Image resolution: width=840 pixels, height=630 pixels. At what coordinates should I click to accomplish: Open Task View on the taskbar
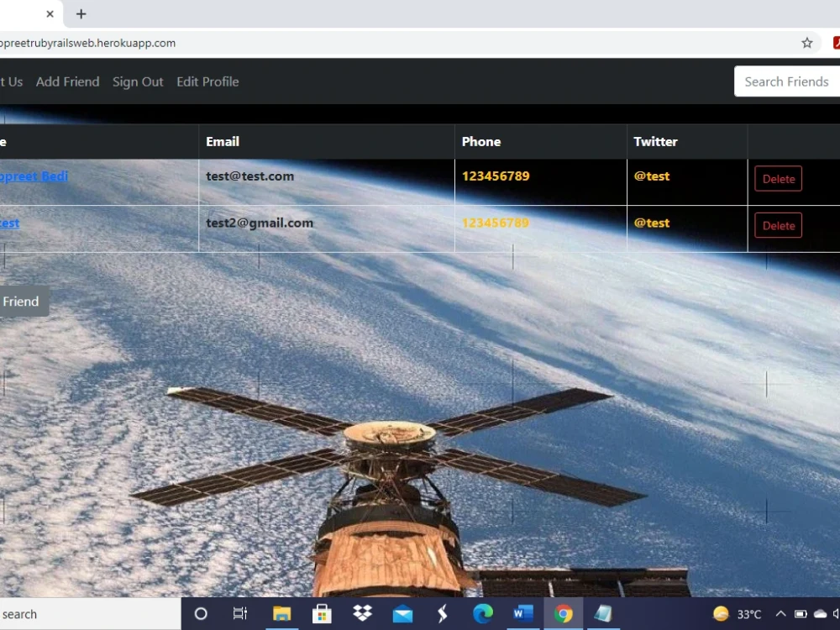click(240, 614)
